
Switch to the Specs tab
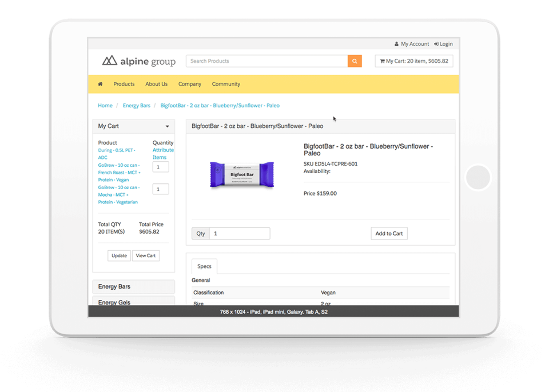(204, 266)
